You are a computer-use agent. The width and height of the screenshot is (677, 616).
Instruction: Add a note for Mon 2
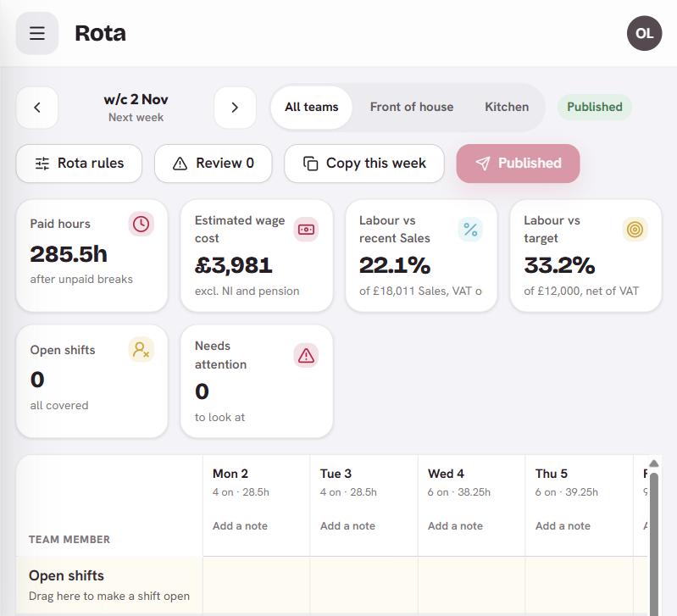(x=240, y=526)
